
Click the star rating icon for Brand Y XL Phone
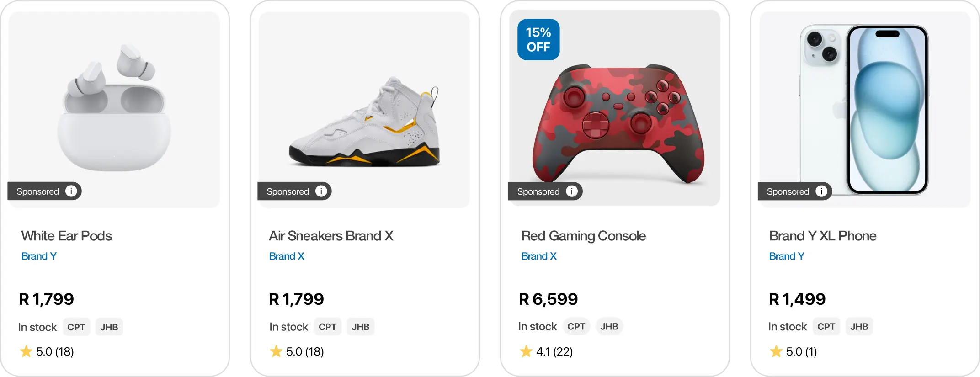(776, 351)
